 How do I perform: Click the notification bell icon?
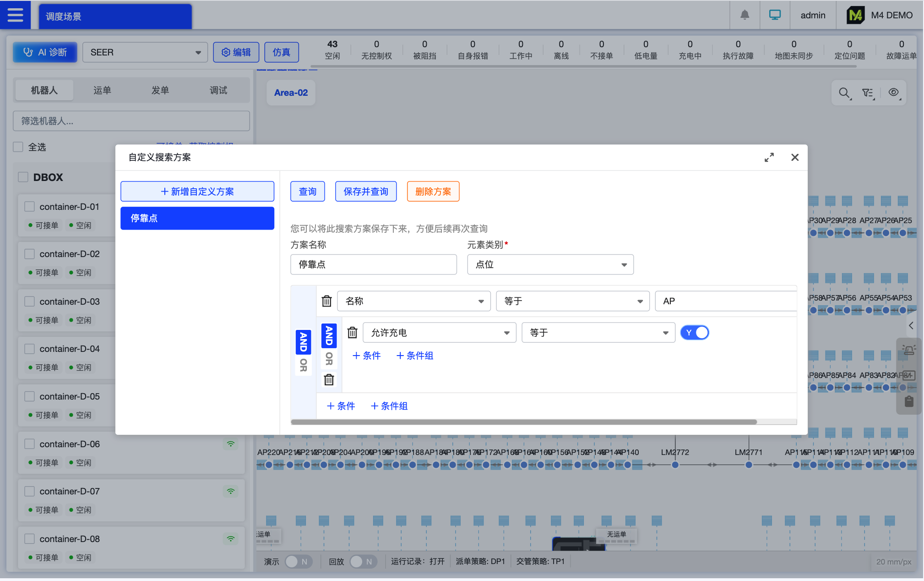tap(745, 15)
